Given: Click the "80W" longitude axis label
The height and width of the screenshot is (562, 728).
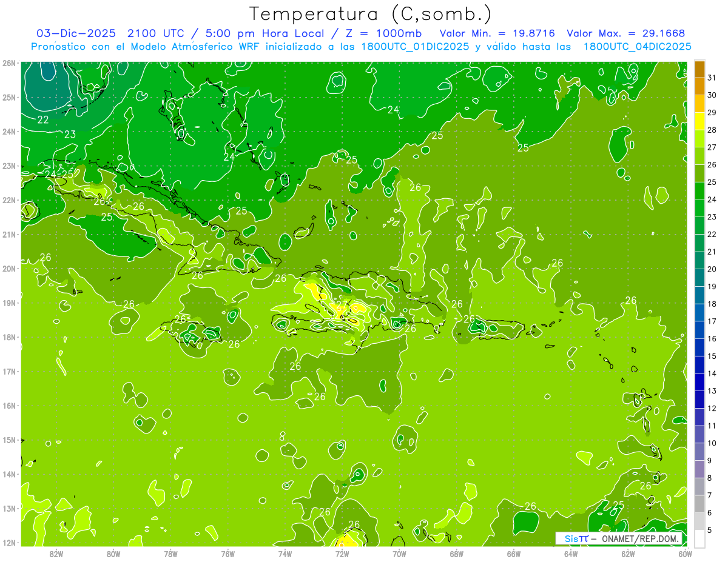Looking at the screenshot, I should (x=113, y=554).
